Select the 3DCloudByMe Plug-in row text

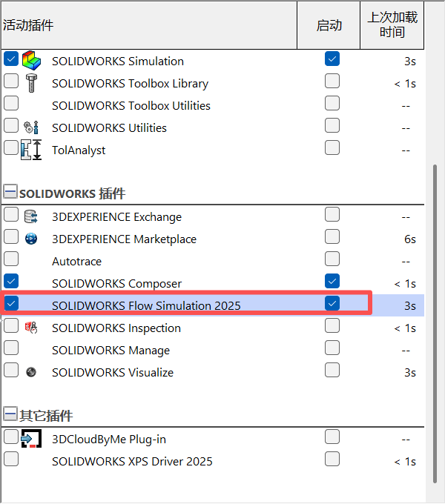[109, 440]
